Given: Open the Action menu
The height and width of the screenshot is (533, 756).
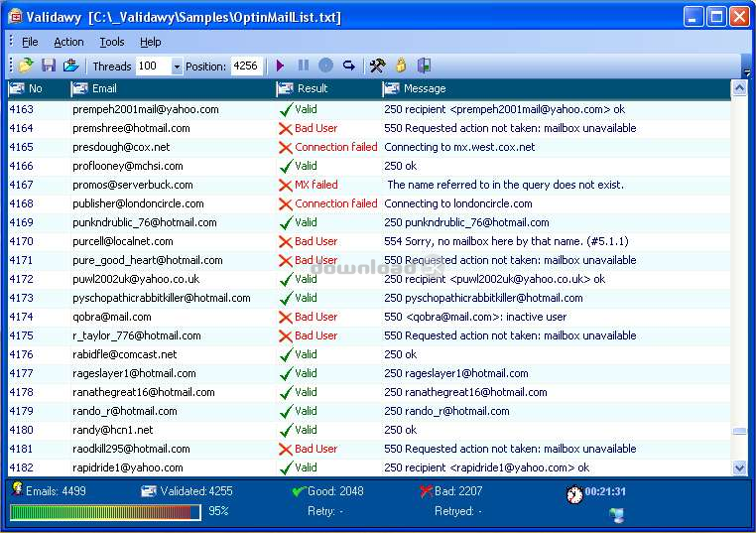Looking at the screenshot, I should [x=68, y=42].
